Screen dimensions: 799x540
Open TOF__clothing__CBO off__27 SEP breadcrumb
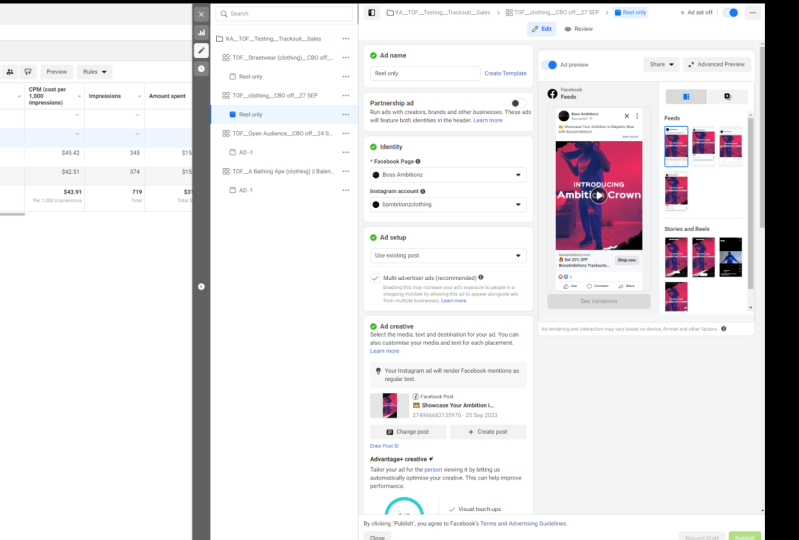pyautogui.click(x=552, y=13)
